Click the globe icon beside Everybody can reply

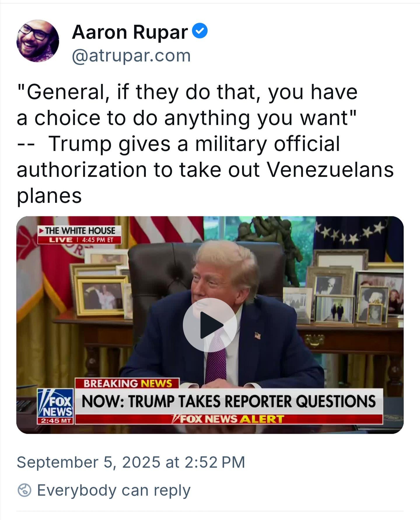(x=24, y=490)
